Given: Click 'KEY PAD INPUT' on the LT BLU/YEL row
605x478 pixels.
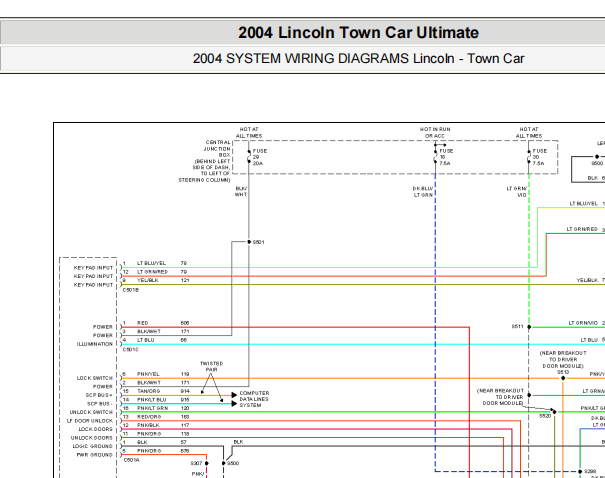Looking at the screenshot, I should (93, 268).
